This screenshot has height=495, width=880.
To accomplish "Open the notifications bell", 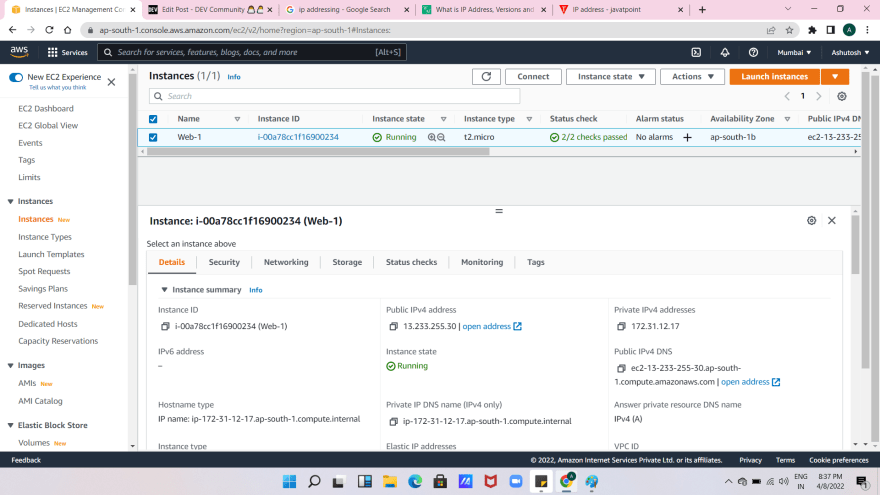I will (x=725, y=52).
